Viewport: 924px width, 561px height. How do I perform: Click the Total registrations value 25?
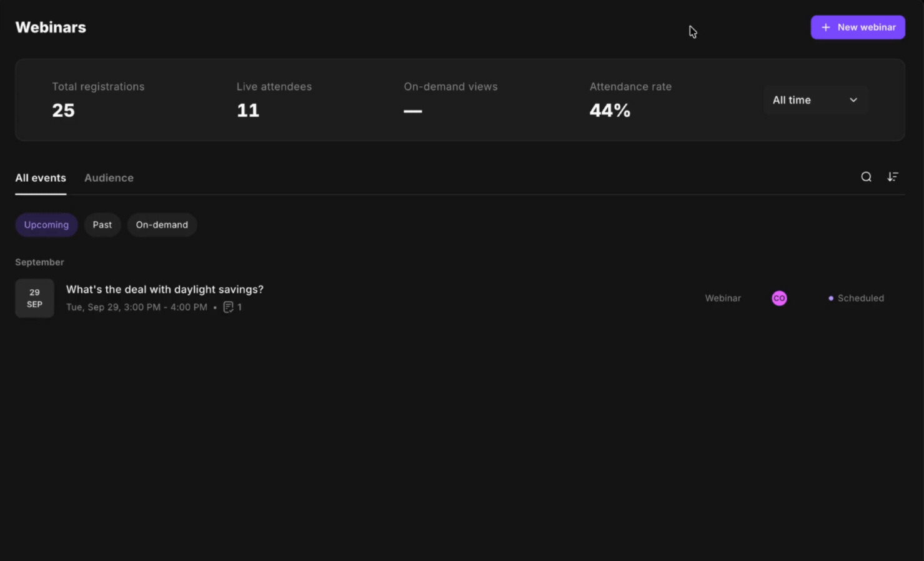[x=63, y=111]
